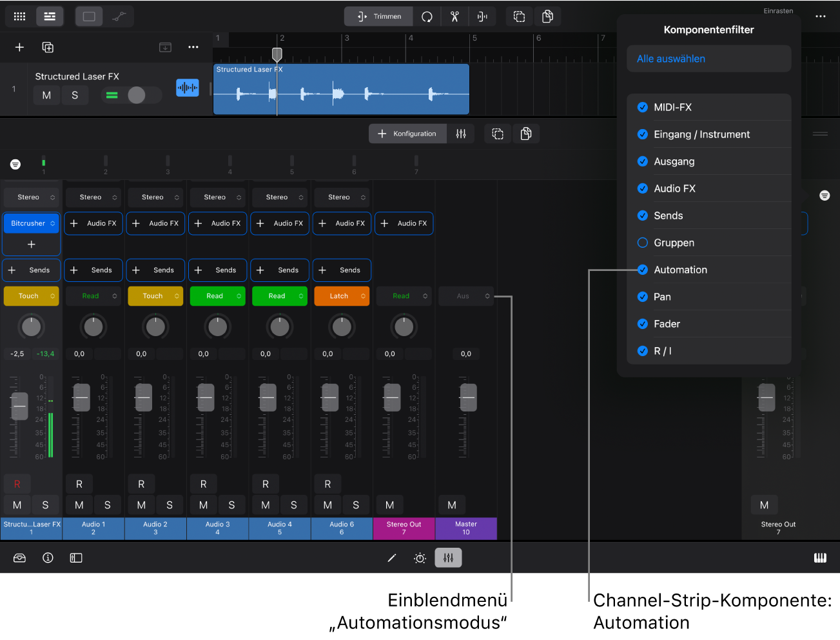Image resolution: width=840 pixels, height=640 pixels.
Task: Enable the Gruppen filter checkbox
Action: click(x=643, y=243)
